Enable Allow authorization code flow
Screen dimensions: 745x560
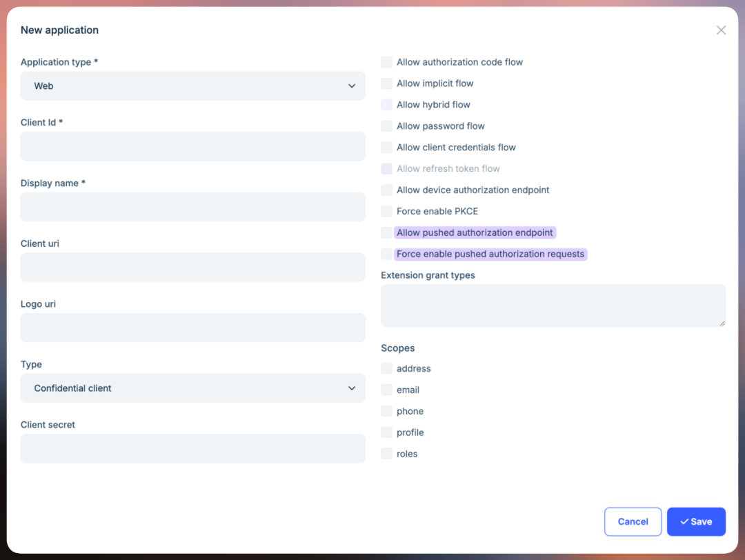386,62
